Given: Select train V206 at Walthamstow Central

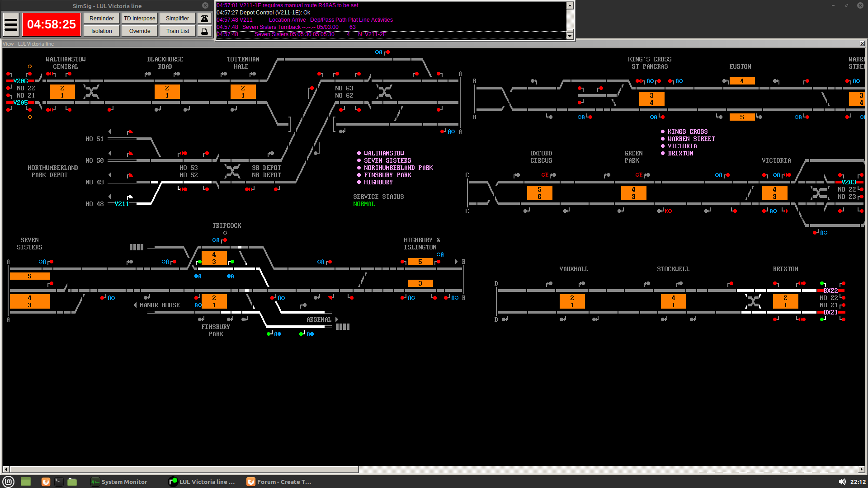Looking at the screenshot, I should (x=20, y=81).
